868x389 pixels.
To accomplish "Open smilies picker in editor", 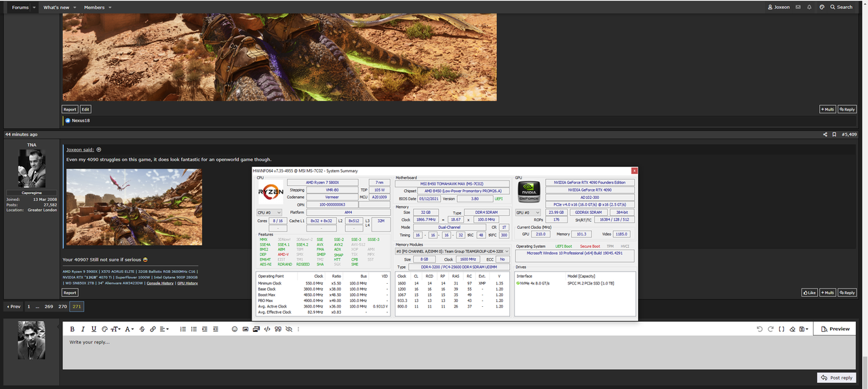I will (234, 329).
